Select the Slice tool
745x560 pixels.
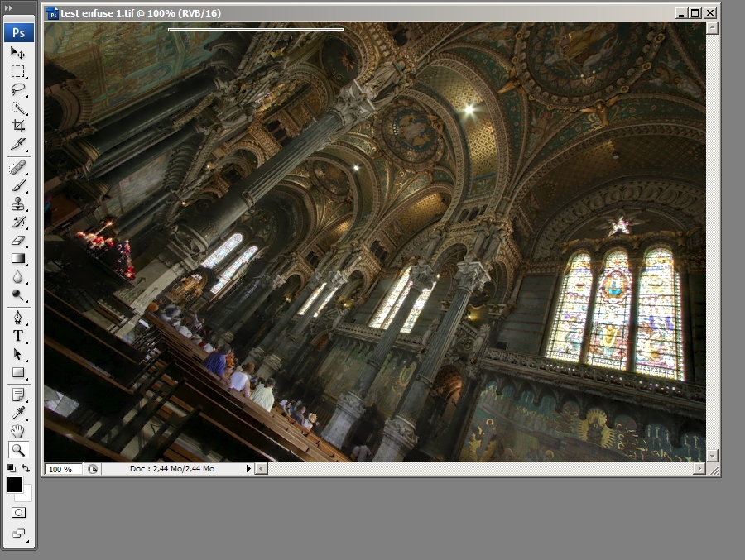(18, 144)
